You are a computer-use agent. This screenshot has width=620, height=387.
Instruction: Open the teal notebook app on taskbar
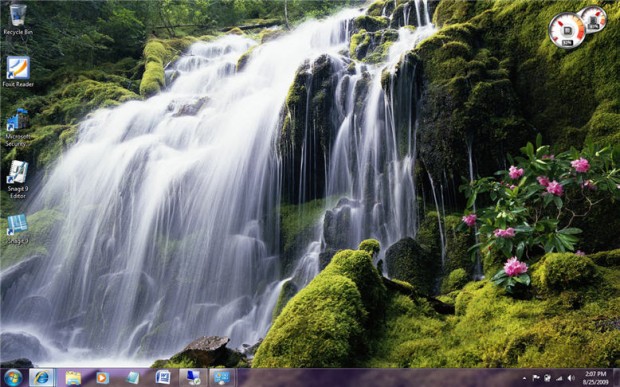tap(132, 378)
